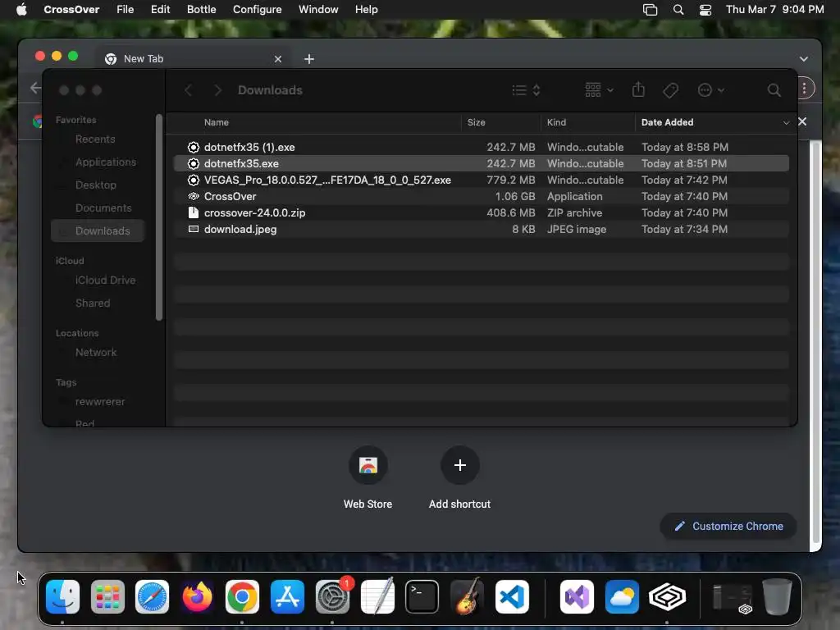Open Finder from the Dock
The image size is (840, 630).
tap(62, 596)
